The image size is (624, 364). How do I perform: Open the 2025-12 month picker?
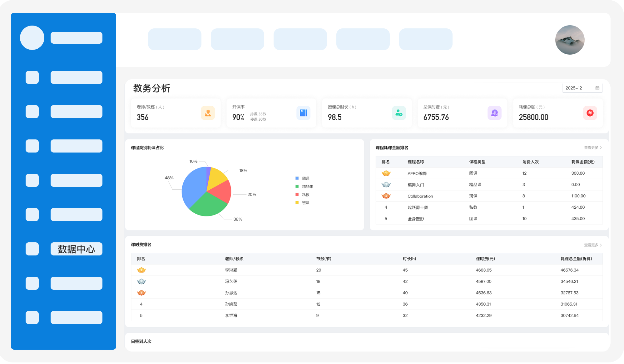578,88
